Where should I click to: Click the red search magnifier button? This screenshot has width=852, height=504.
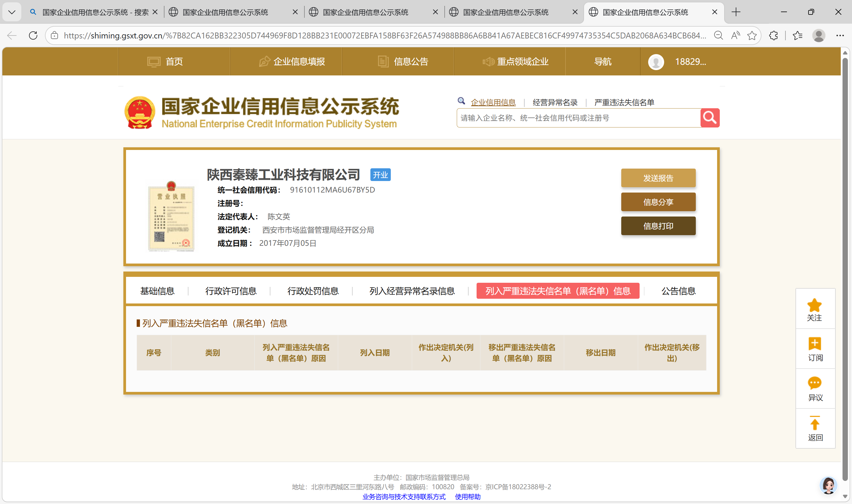(x=710, y=118)
